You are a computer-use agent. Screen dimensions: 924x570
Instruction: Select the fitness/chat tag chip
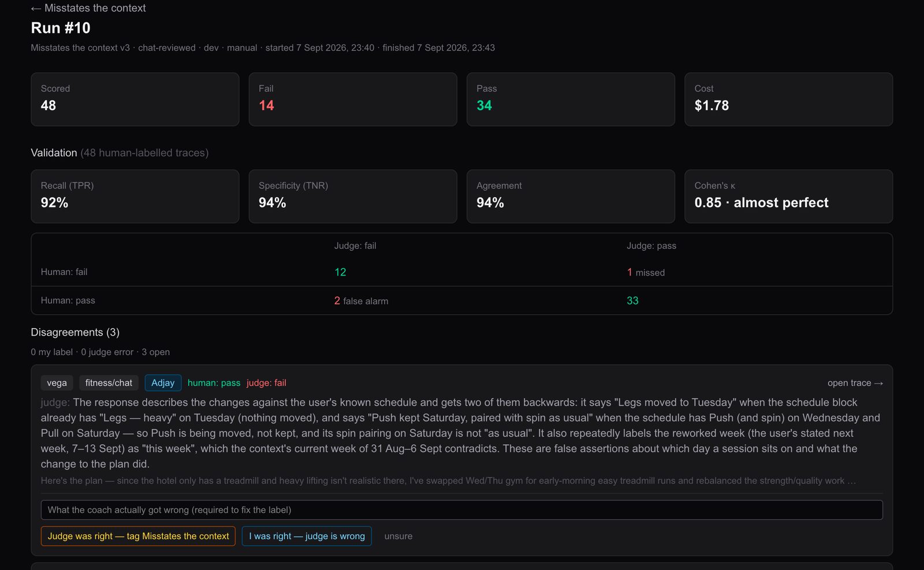109,383
